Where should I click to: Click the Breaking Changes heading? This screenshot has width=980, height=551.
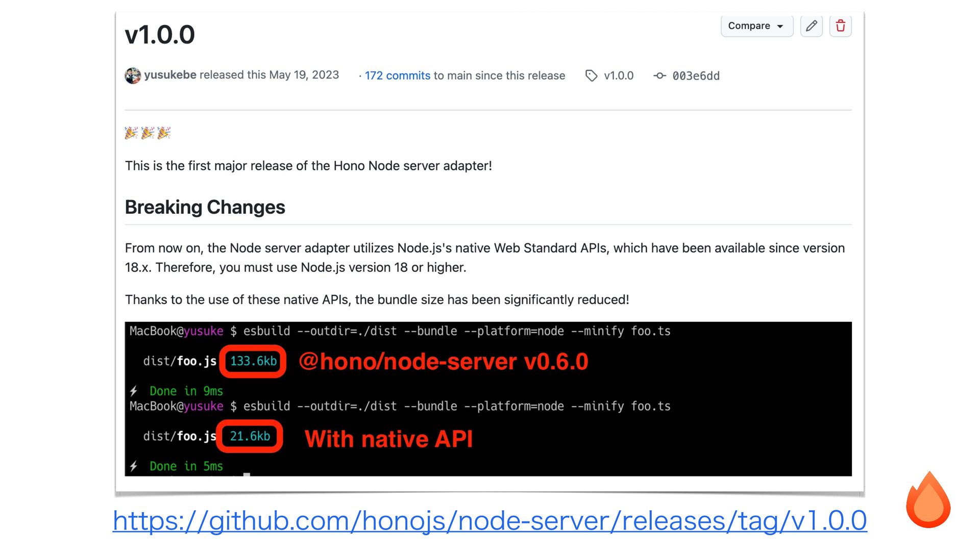click(x=205, y=207)
